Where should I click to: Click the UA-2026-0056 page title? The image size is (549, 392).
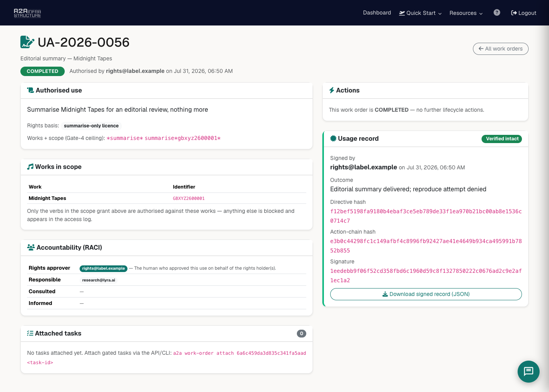[84, 42]
